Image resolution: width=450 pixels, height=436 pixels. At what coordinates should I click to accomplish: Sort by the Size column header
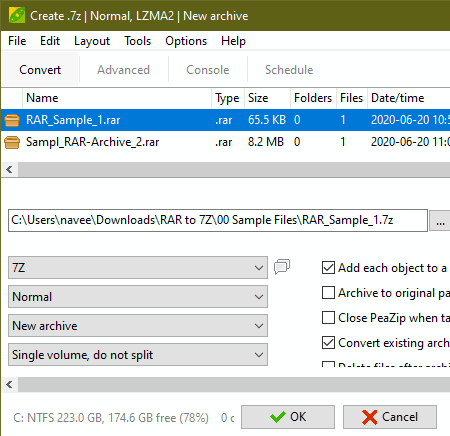[268, 98]
